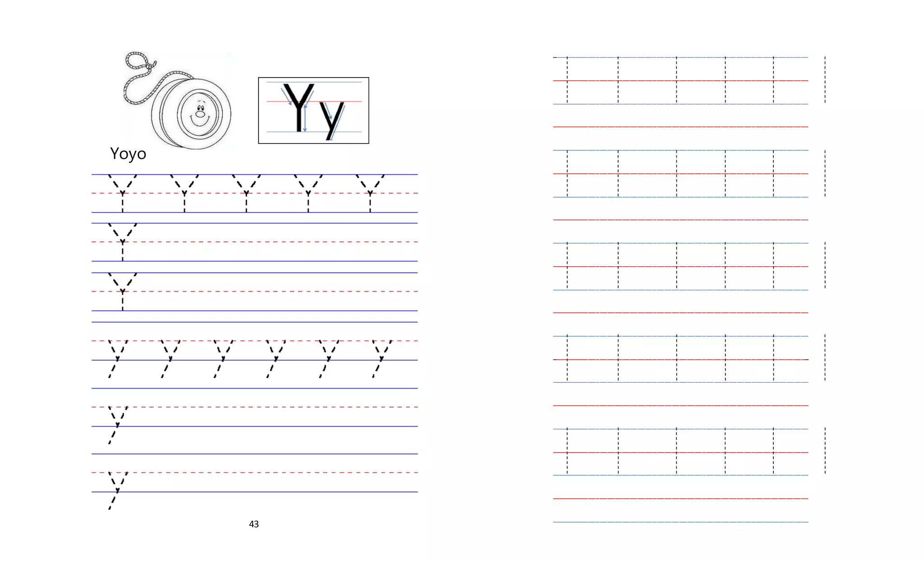Click the smiling face on the yoyo
The height and width of the screenshot is (561, 924).
(200, 114)
